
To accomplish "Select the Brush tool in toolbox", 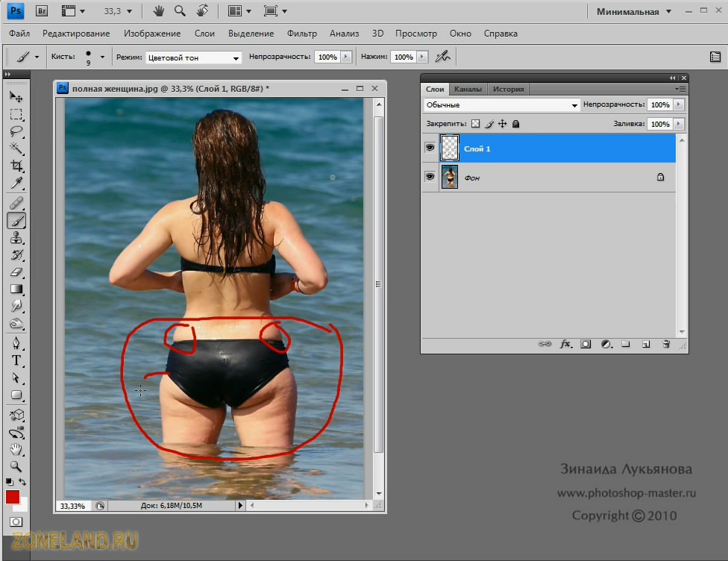I will click(x=16, y=221).
